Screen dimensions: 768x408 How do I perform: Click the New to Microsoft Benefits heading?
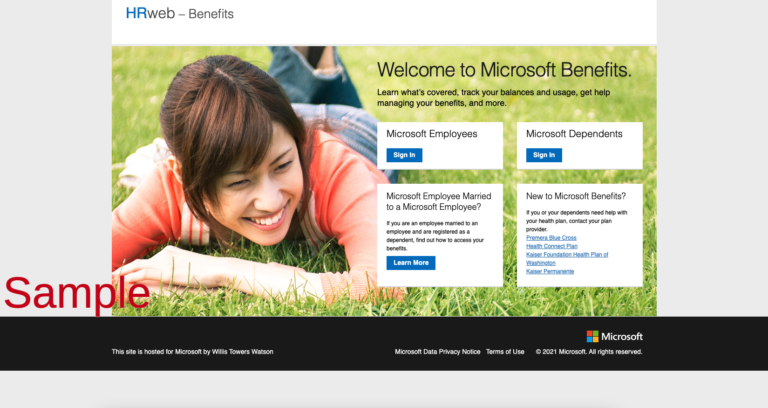point(576,196)
